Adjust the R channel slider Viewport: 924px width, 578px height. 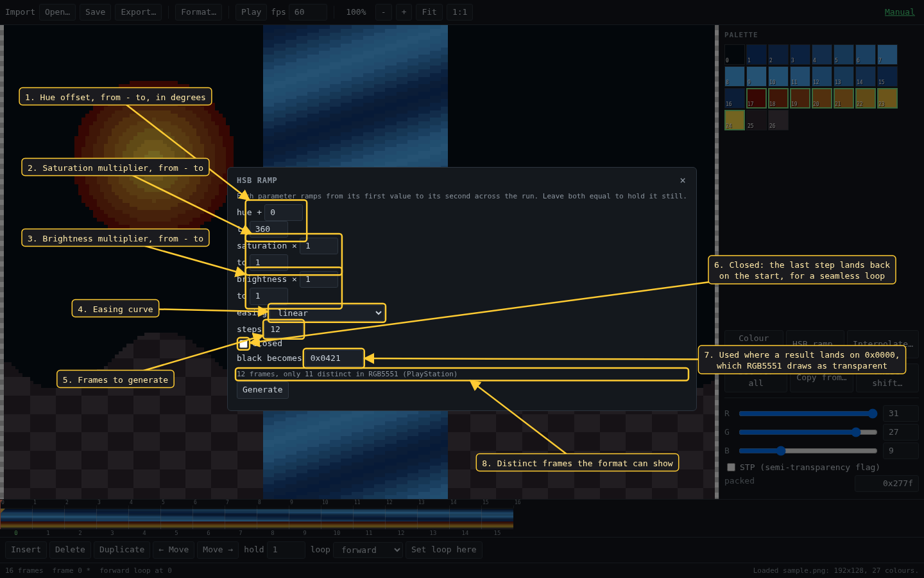[x=808, y=414]
